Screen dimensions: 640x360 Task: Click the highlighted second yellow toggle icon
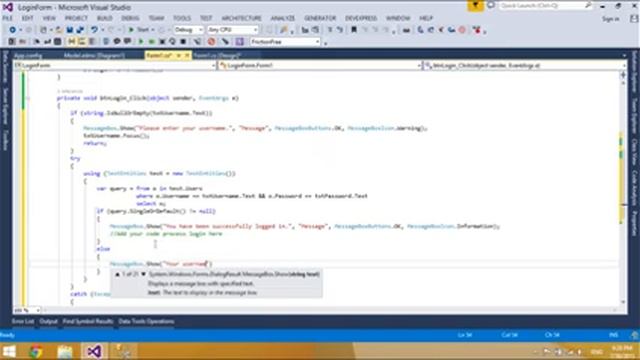(x=82, y=42)
